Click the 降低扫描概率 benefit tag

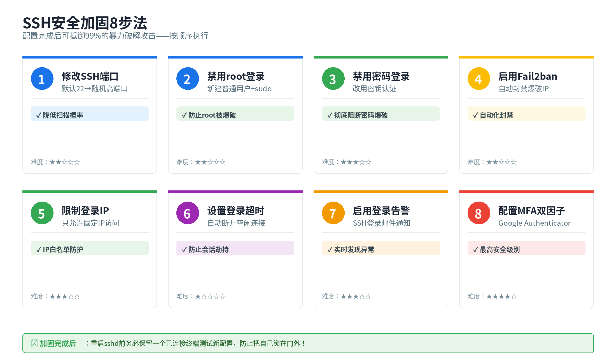tap(90, 114)
